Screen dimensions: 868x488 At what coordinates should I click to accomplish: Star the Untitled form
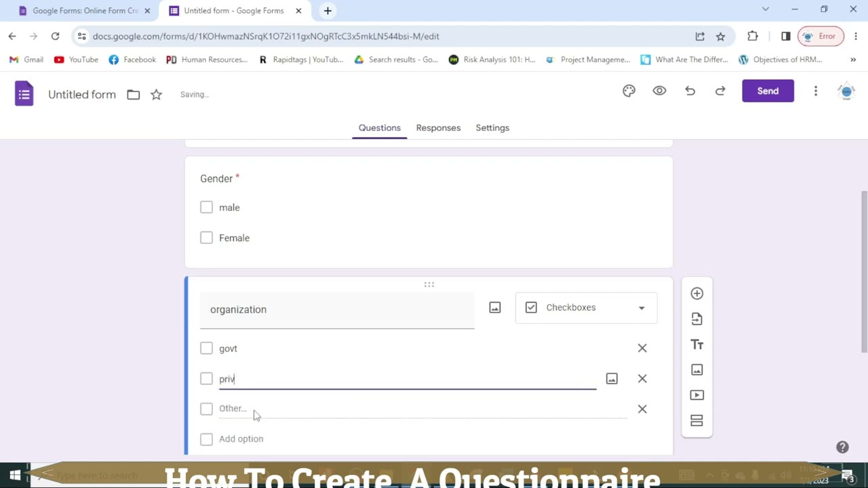[x=156, y=95]
